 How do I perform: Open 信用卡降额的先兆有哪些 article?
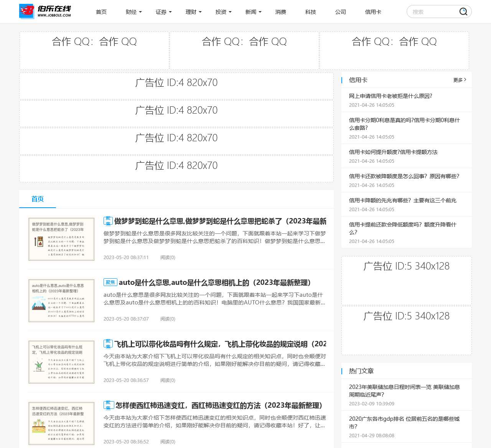[402, 200]
